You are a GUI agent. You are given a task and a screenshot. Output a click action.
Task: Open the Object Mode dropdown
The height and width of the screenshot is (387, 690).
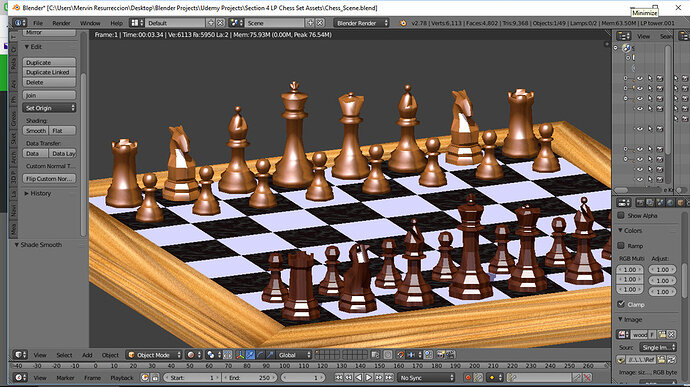point(154,354)
